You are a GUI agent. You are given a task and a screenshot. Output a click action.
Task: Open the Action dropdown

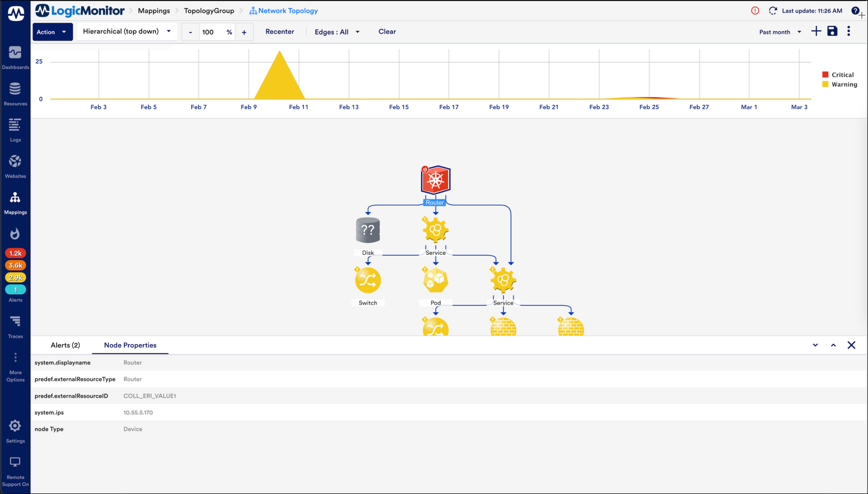pyautogui.click(x=52, y=32)
